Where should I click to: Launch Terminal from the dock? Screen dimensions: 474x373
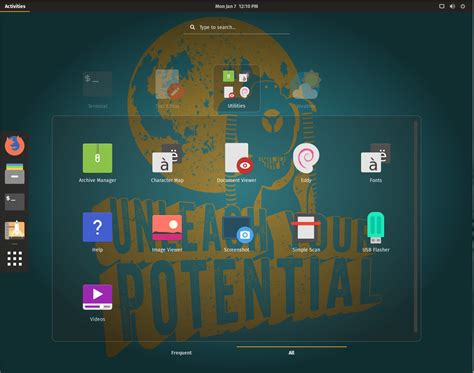[x=14, y=202]
